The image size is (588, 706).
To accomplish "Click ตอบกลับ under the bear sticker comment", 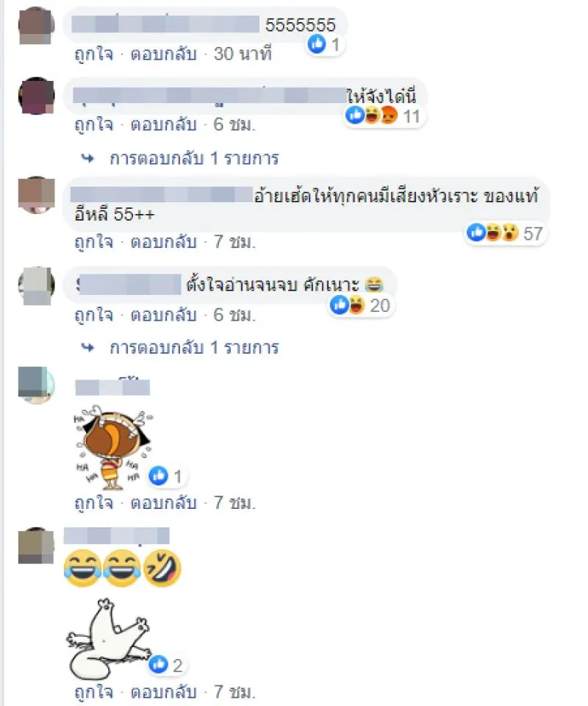I will (x=164, y=692).
